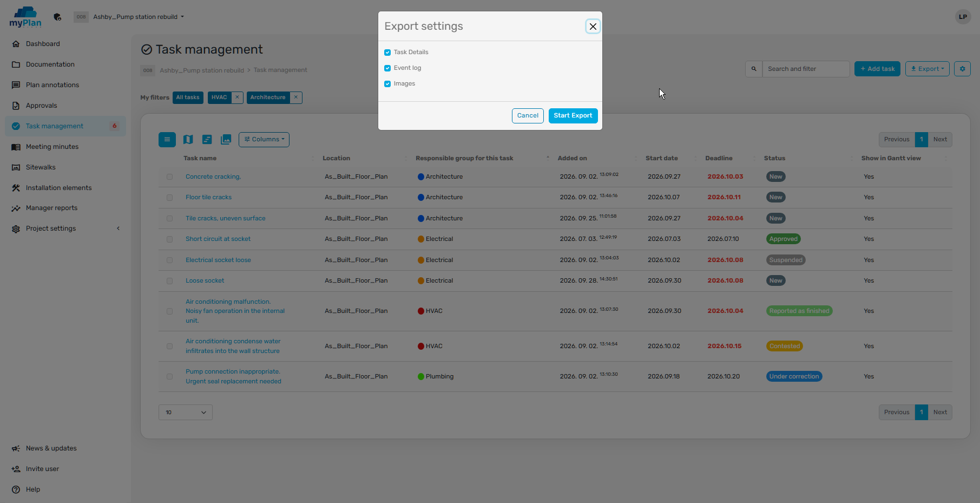This screenshot has width=980, height=503.
Task: Click the myPlan logo
Action: (25, 17)
